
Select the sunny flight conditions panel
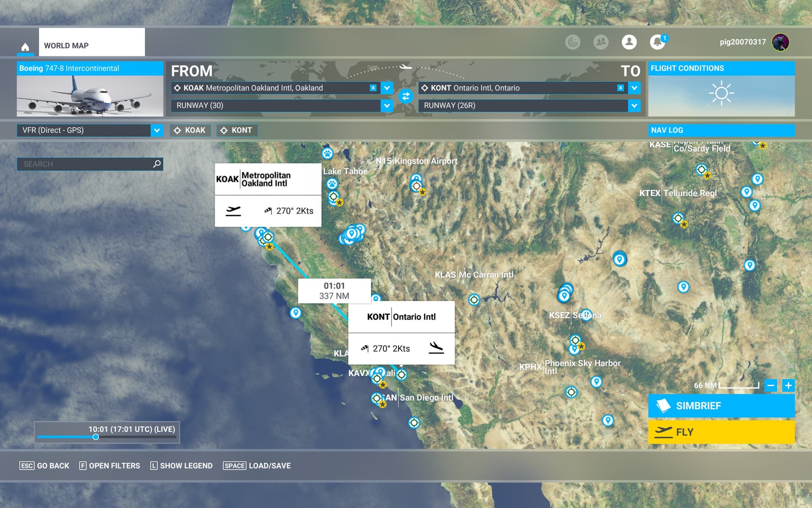click(721, 94)
